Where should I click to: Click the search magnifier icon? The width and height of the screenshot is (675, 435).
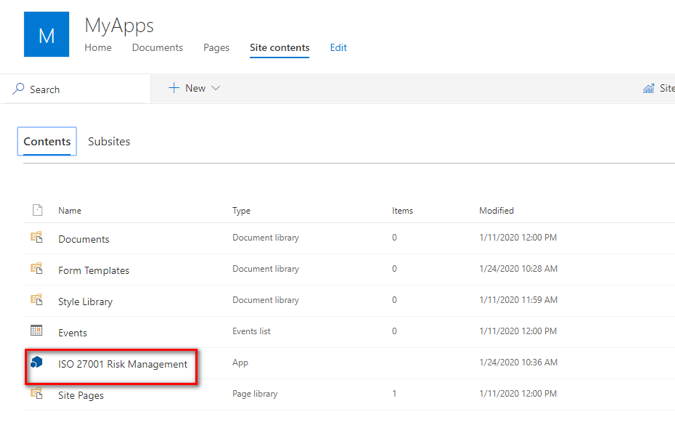(x=18, y=89)
